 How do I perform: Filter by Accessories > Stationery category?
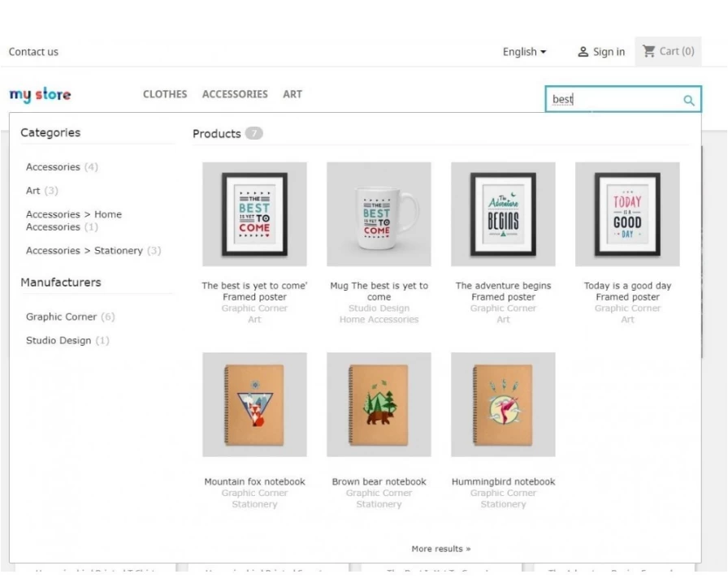93,251
